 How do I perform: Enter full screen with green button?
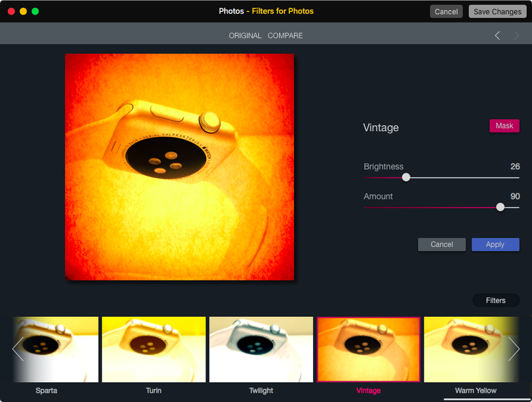point(35,11)
